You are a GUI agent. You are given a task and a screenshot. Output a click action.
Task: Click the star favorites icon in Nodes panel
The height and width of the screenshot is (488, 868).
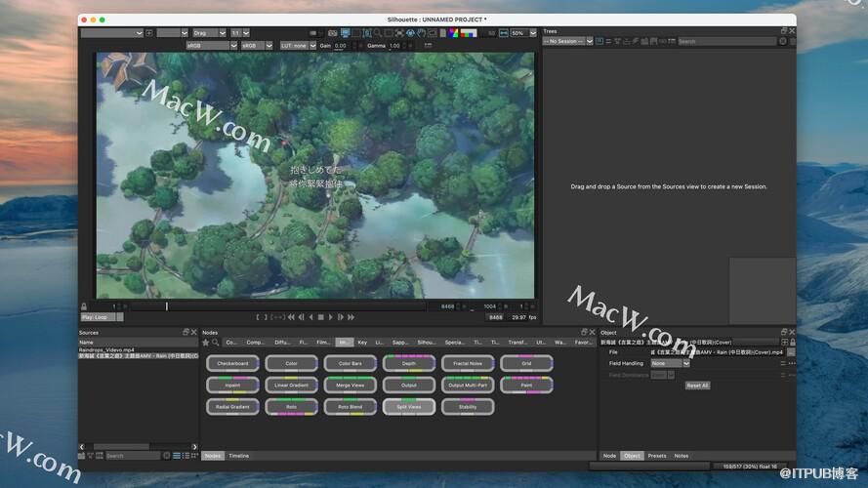click(206, 343)
